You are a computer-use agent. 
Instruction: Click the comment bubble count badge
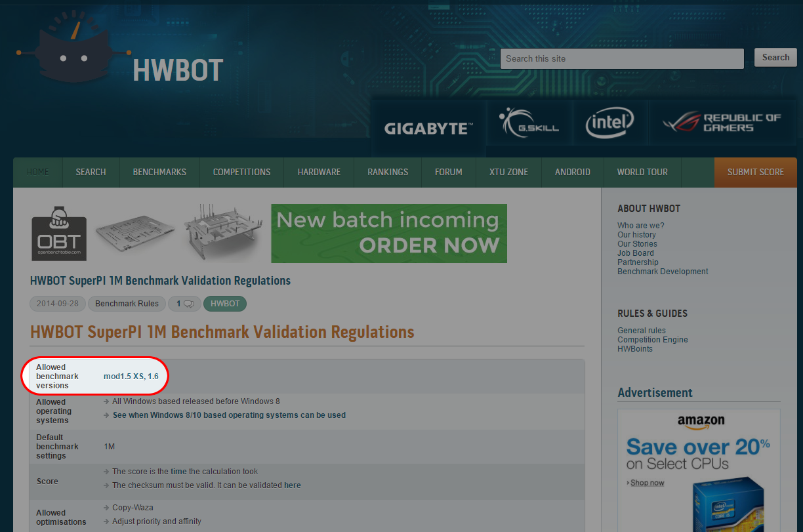(x=184, y=304)
